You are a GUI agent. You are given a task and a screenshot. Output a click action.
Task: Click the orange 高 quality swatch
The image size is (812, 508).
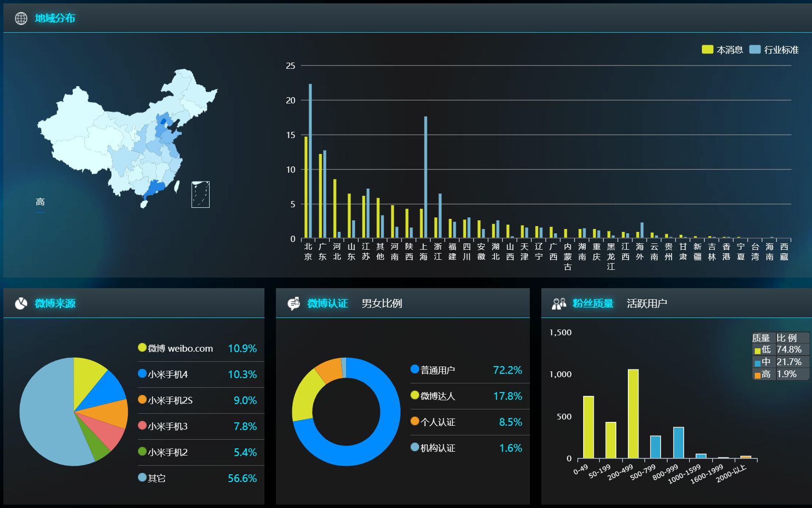coord(758,375)
